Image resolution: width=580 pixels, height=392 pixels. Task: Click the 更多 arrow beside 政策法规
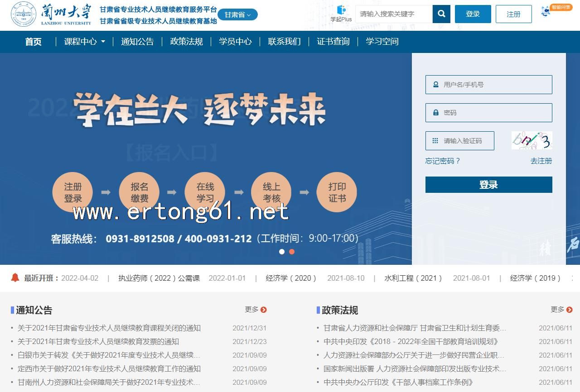pyautogui.click(x=569, y=310)
